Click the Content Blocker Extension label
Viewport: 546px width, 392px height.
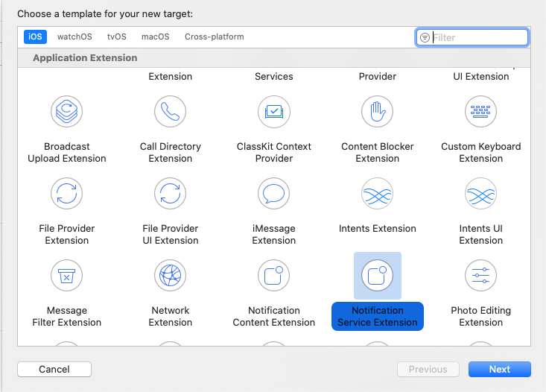(378, 152)
